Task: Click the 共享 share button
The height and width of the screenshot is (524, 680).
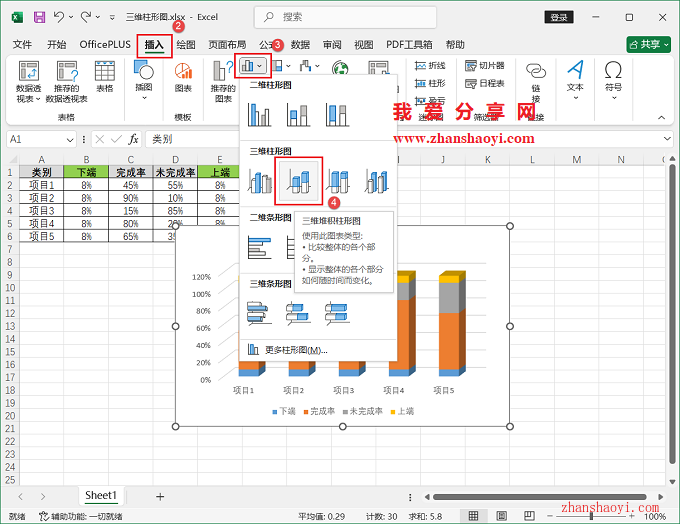Action: tap(648, 45)
